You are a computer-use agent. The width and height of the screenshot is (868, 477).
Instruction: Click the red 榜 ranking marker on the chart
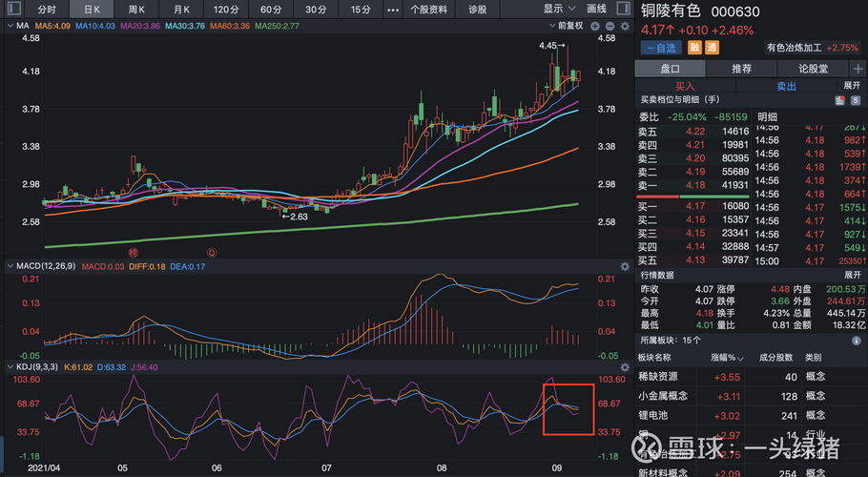coord(133,253)
